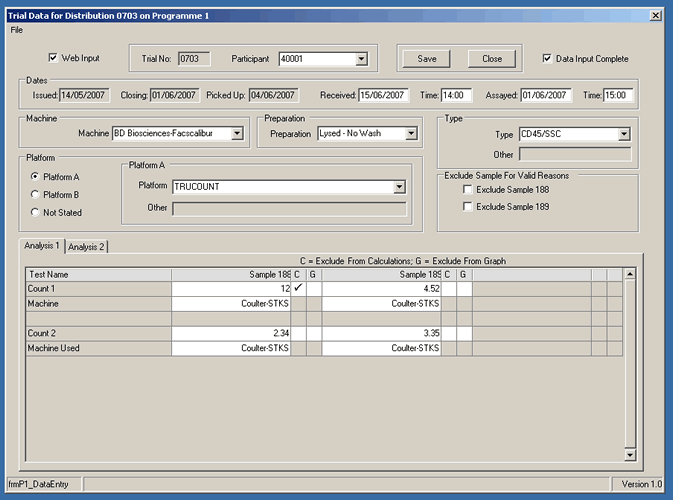Open the Preparation dropdown
The image size is (673, 500).
[411, 133]
